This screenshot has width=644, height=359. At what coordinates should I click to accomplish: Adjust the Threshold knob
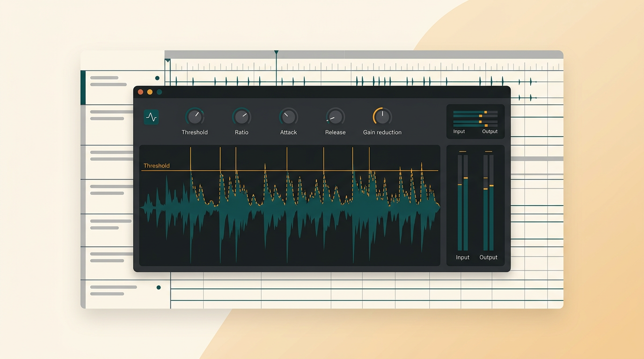point(195,116)
